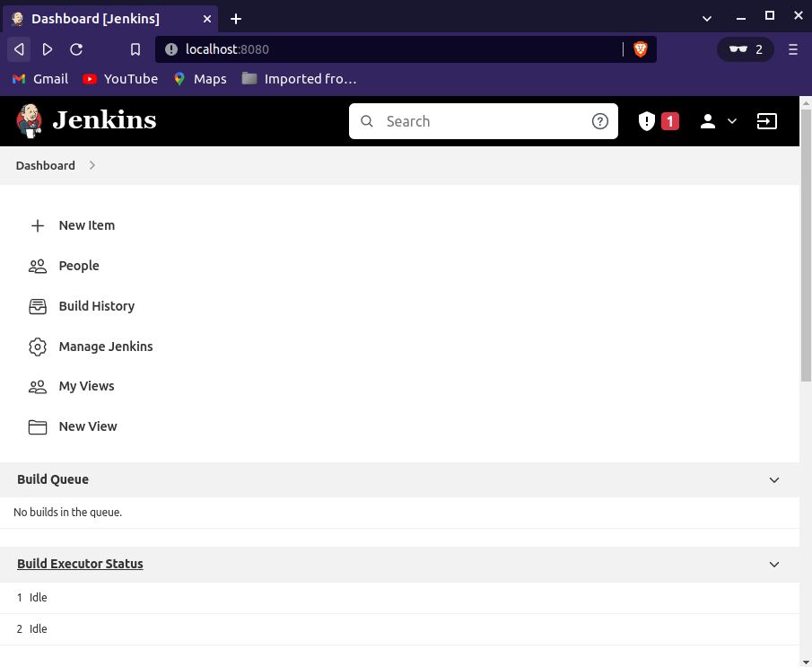Collapse the Build Executor Status panel
The height and width of the screenshot is (667, 812).
(x=774, y=565)
